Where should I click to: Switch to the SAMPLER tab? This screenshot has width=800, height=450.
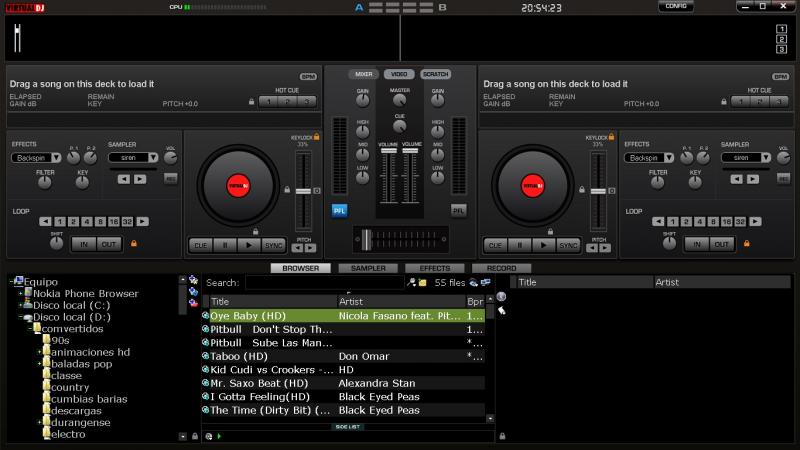point(368,268)
